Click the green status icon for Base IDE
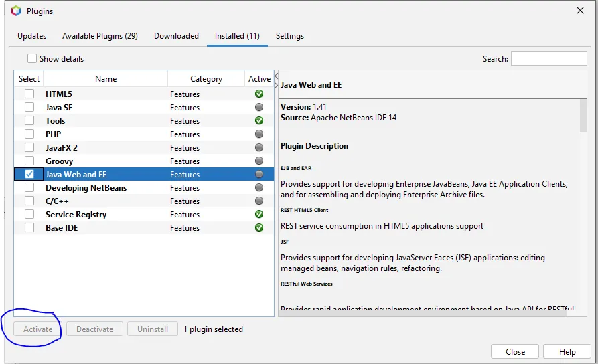The height and width of the screenshot is (364, 598). coord(259,228)
